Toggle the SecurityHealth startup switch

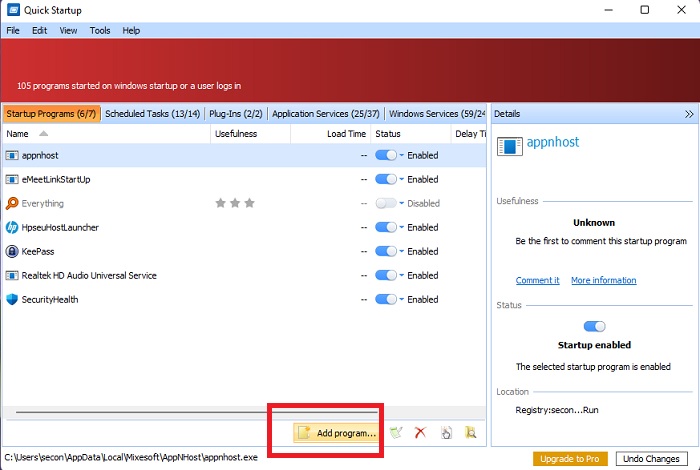click(x=386, y=299)
